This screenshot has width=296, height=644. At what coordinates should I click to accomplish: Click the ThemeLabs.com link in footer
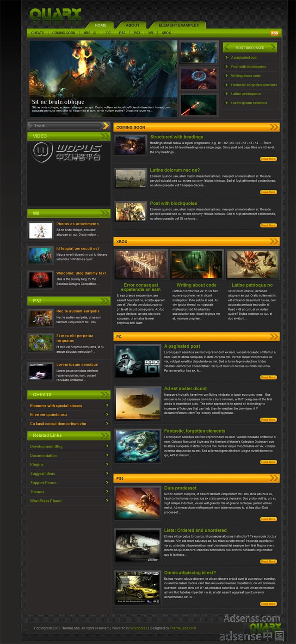coord(182,628)
